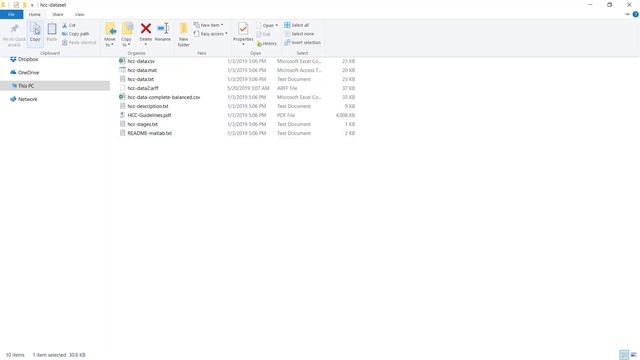
Task: Open the Quick Access Toolbar customize arrow
Action: click(x=32, y=5)
